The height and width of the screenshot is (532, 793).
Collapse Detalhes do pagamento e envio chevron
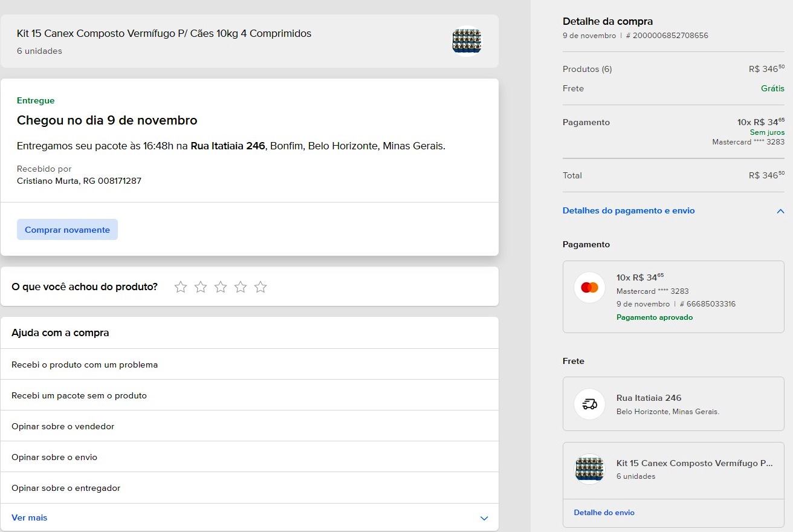point(780,211)
